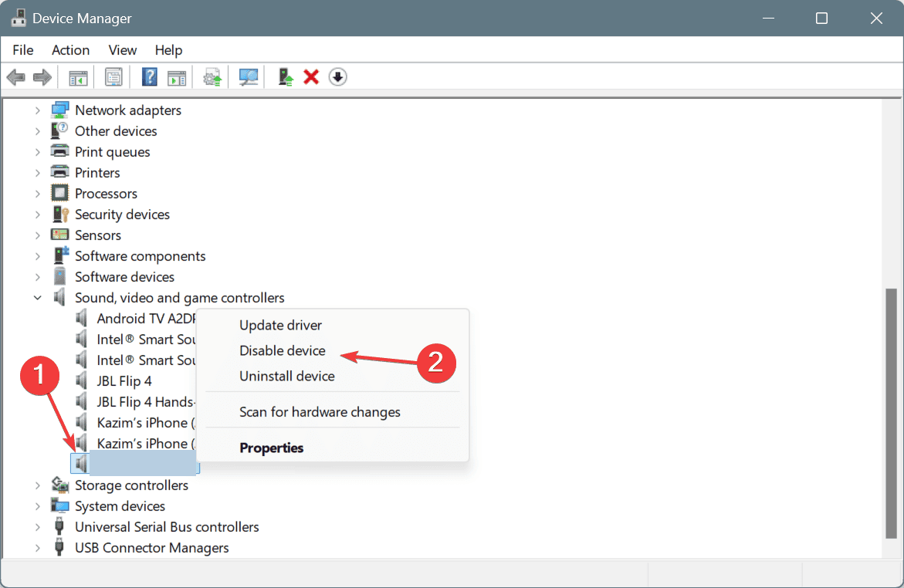Collapse Sound, video and game controllers

click(38, 297)
